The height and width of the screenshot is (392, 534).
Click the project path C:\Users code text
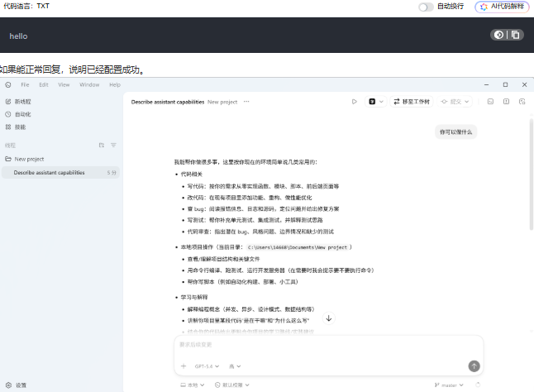pyautogui.click(x=298, y=247)
